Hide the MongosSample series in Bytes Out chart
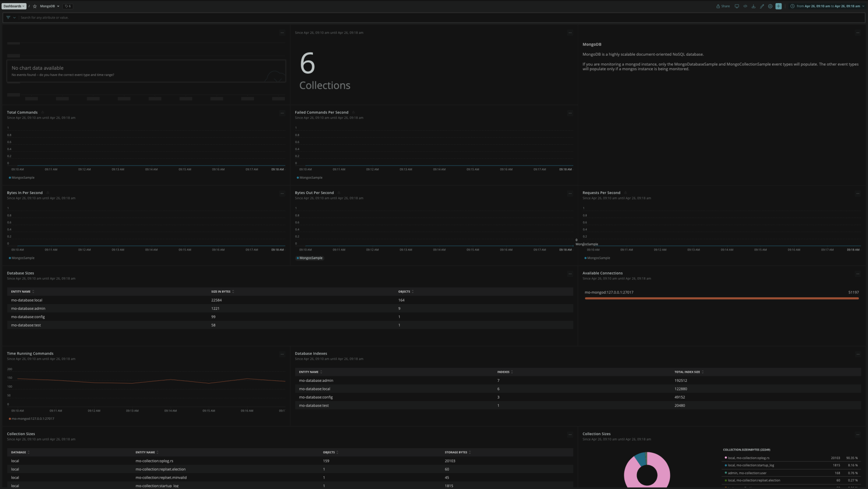This screenshot has width=868, height=489. (x=310, y=258)
